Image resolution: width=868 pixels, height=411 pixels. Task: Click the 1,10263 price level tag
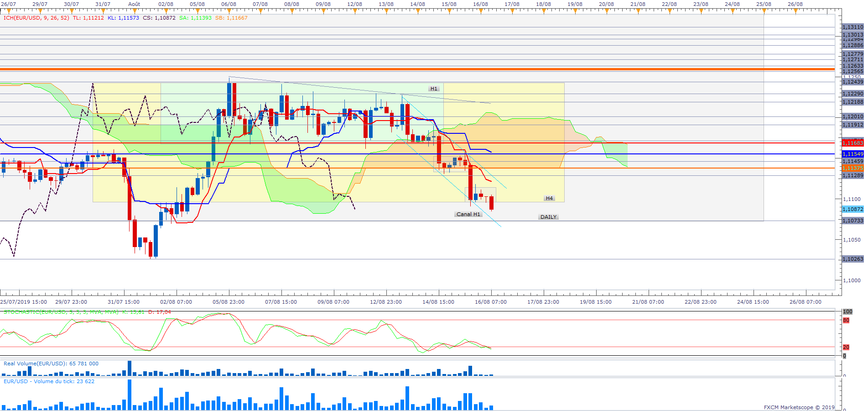[852, 259]
